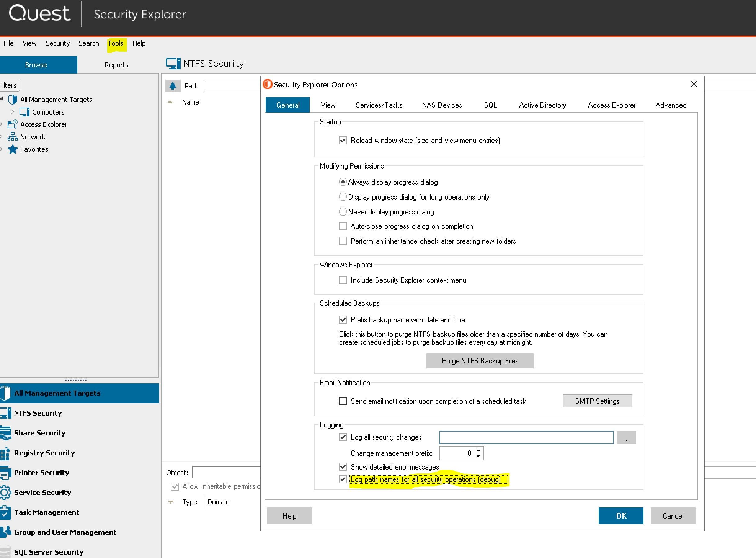Expand the Computers tree node

[12, 112]
